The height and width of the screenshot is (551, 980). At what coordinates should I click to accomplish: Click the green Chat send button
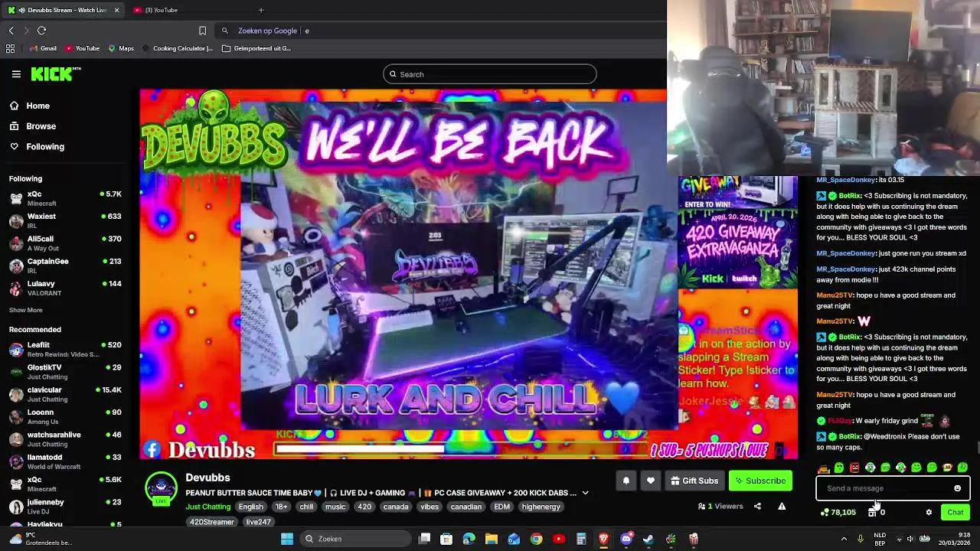click(955, 512)
